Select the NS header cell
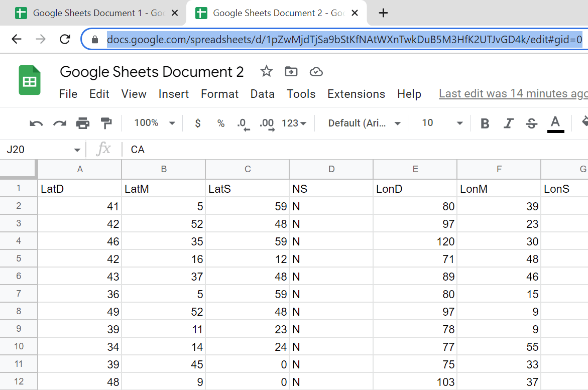588x390 pixels. pyautogui.click(x=331, y=188)
